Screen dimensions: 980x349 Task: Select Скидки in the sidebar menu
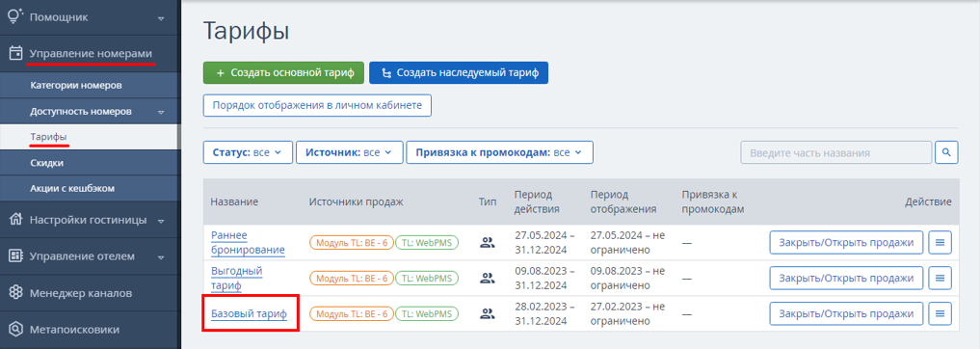47,163
